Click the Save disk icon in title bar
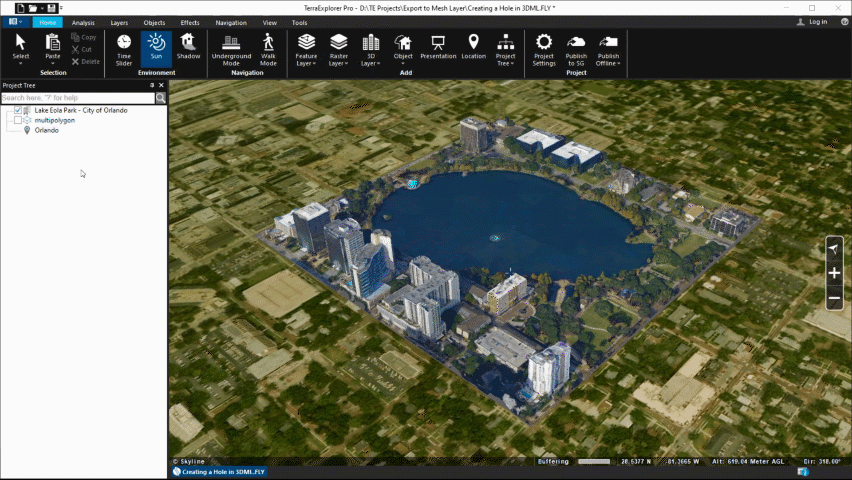Image resolution: width=852 pixels, height=480 pixels. click(x=52, y=8)
